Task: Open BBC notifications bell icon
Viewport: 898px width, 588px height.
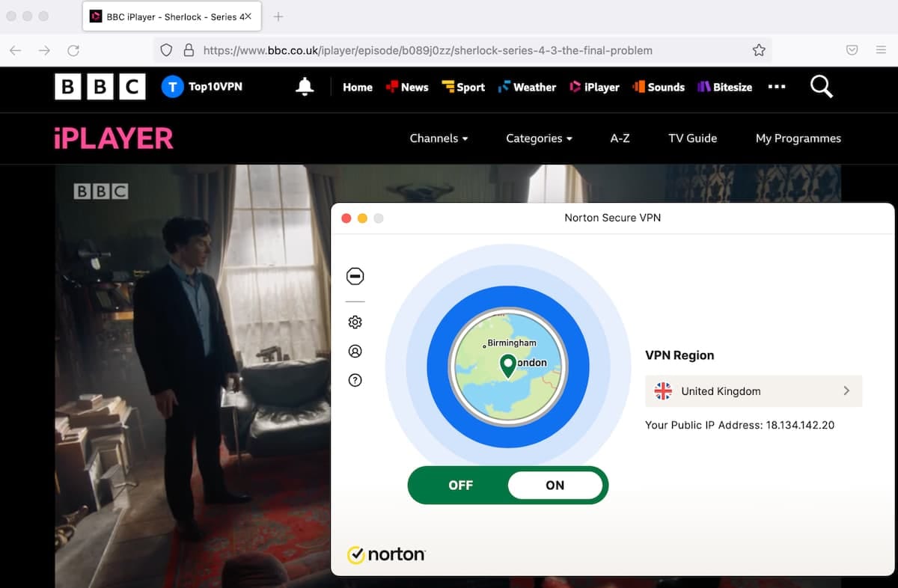Action: pos(304,87)
